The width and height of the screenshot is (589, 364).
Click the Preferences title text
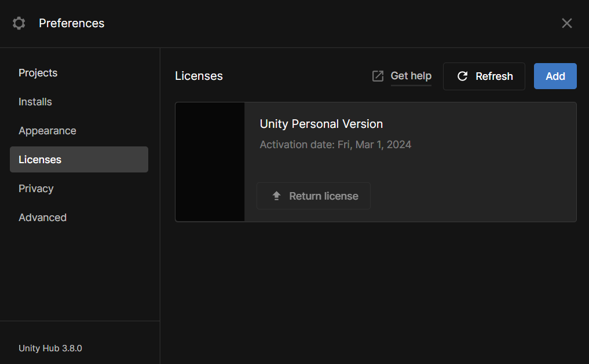pos(72,23)
